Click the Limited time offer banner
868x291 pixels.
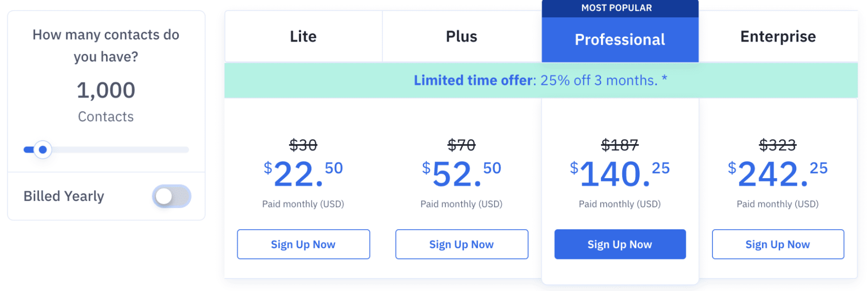click(x=540, y=80)
